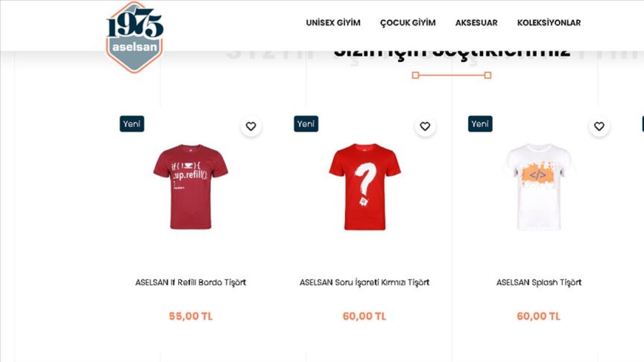Toggle heart on Soru İşareti Kırmızı t-shirt

click(x=425, y=126)
